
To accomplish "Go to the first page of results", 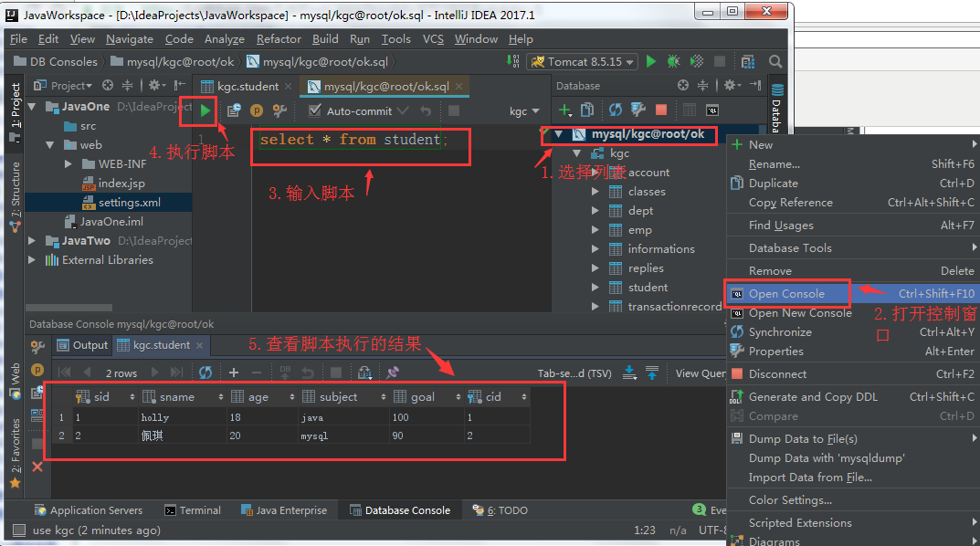I will click(64, 373).
